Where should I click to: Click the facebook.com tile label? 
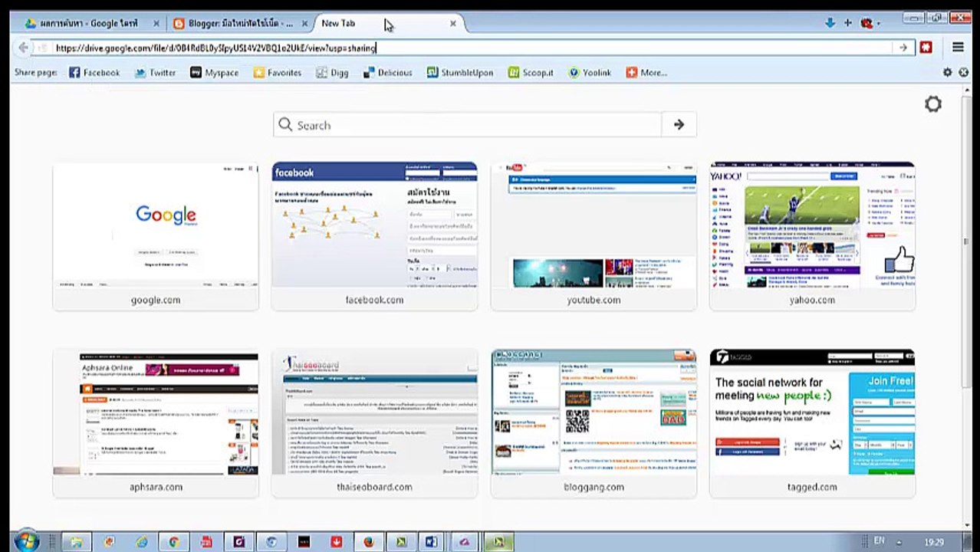click(374, 300)
